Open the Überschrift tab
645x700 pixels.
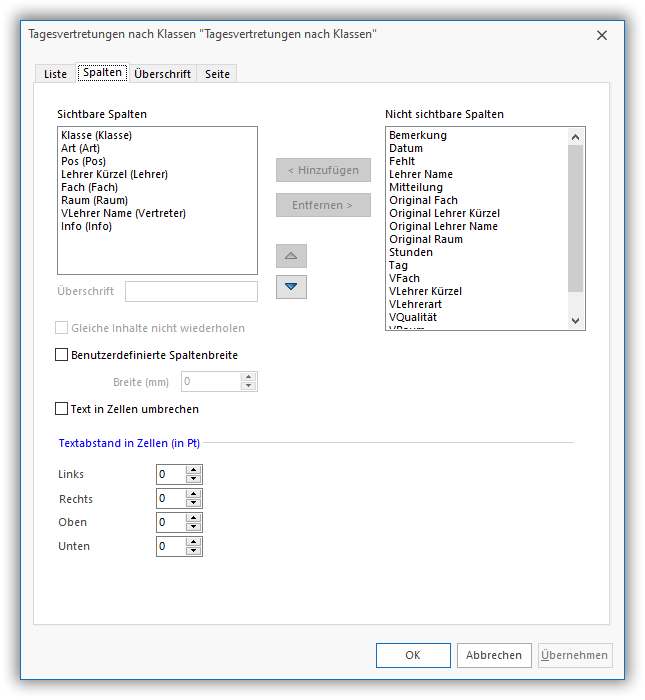[x=162, y=74]
